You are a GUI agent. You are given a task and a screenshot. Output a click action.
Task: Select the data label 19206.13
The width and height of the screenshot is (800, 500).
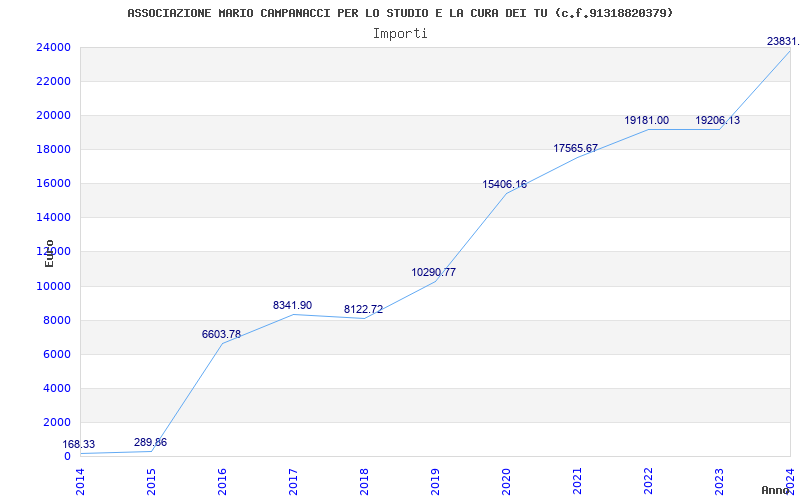pos(717,120)
